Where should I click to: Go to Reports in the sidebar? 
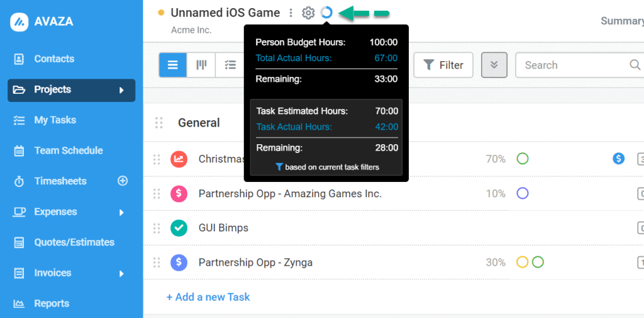click(x=52, y=304)
